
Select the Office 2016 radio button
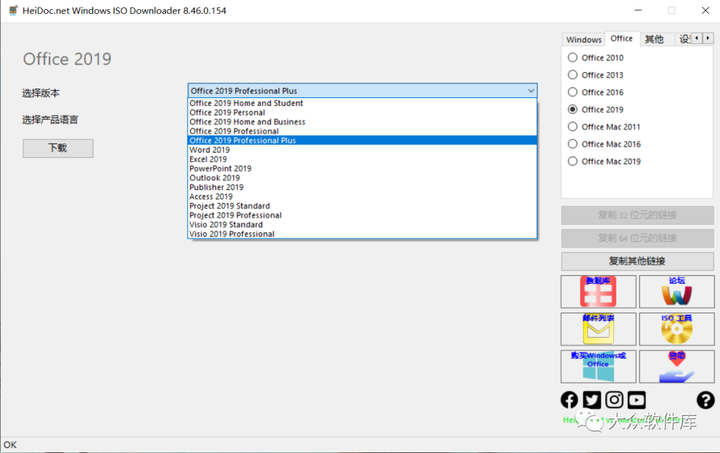573,92
